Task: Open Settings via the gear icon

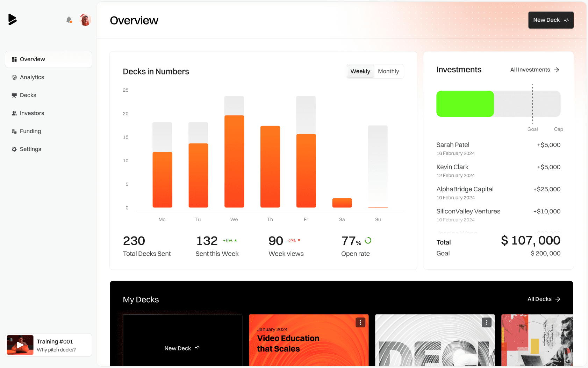Action: 14,149
